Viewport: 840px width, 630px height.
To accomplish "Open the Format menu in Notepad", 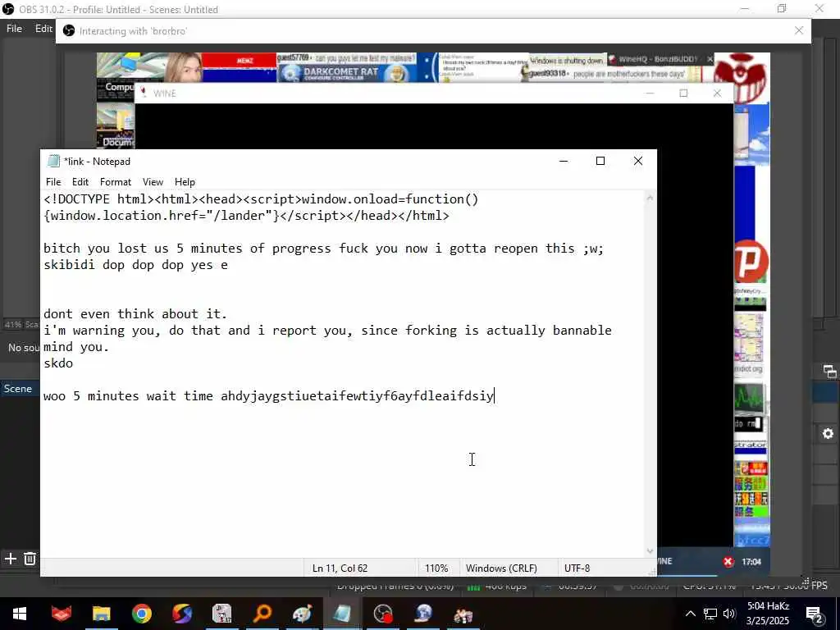I will [x=115, y=182].
